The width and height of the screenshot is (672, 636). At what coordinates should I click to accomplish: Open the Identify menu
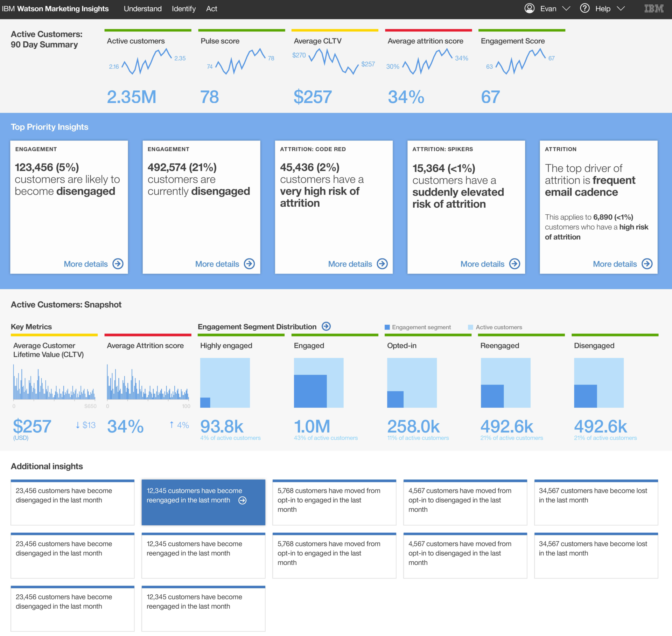tap(183, 9)
